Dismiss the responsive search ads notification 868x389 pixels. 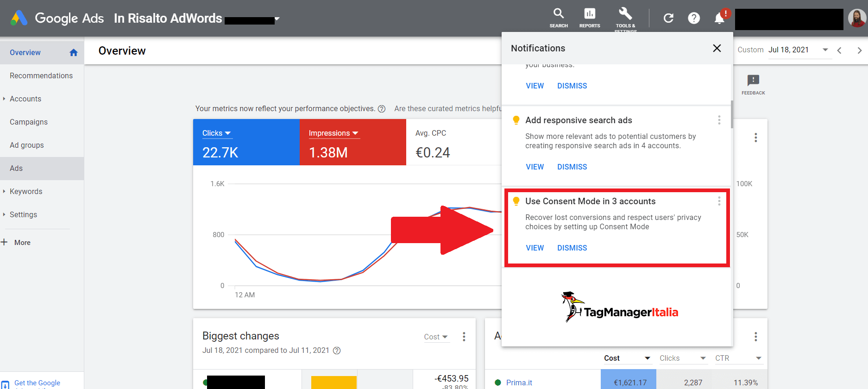tap(572, 167)
